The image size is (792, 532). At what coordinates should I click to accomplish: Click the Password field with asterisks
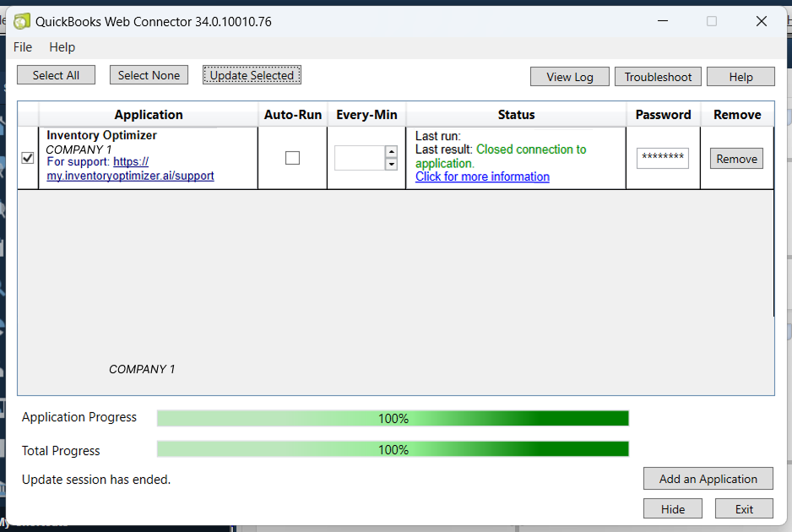[x=663, y=158]
